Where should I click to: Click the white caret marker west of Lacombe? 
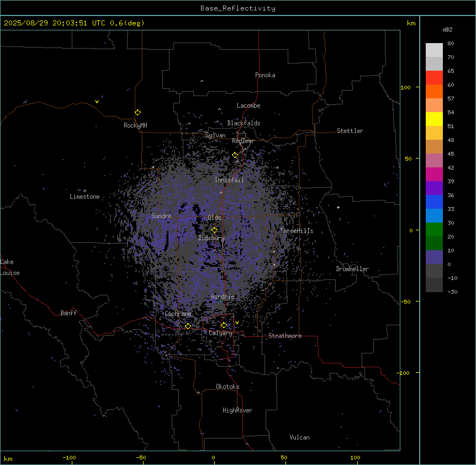(219, 109)
